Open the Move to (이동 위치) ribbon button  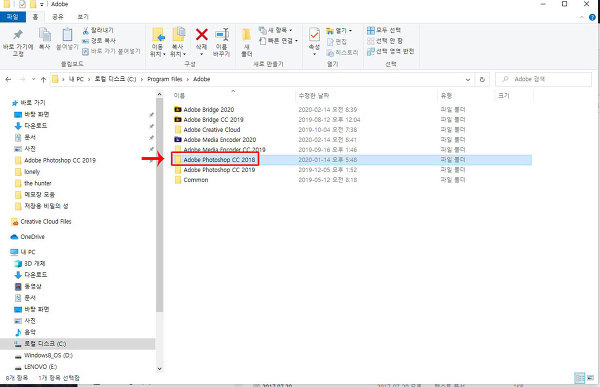point(158,42)
